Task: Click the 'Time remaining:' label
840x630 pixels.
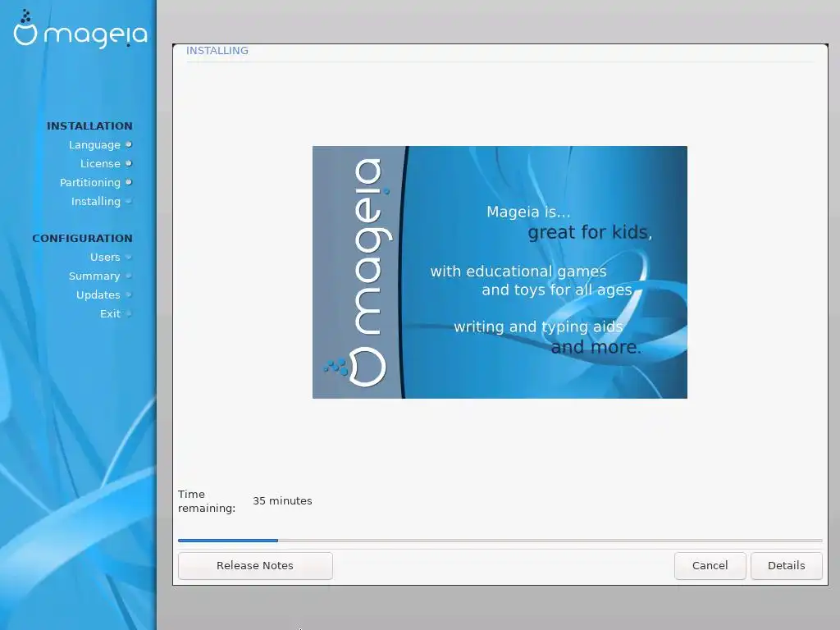Action: [x=207, y=501]
